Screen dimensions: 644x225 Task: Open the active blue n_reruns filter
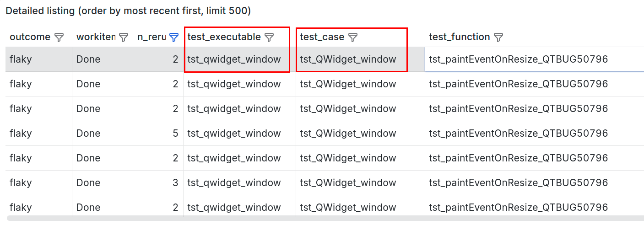[x=174, y=37]
